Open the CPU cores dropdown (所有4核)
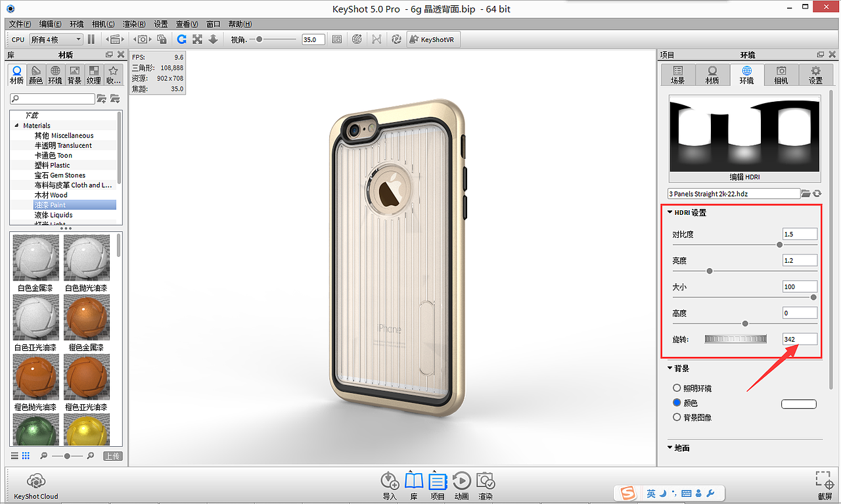 [x=56, y=39]
